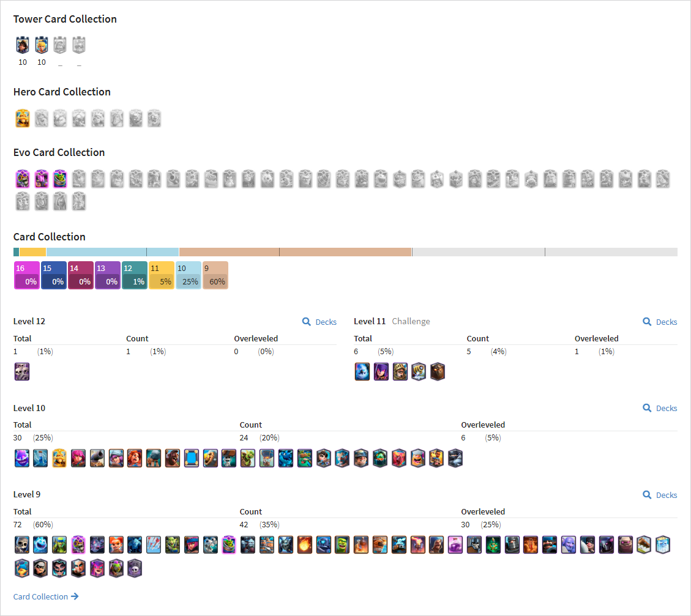The height and width of the screenshot is (616, 691).
Task: Click the first unlocked Hero card icon
Action: [x=23, y=119]
